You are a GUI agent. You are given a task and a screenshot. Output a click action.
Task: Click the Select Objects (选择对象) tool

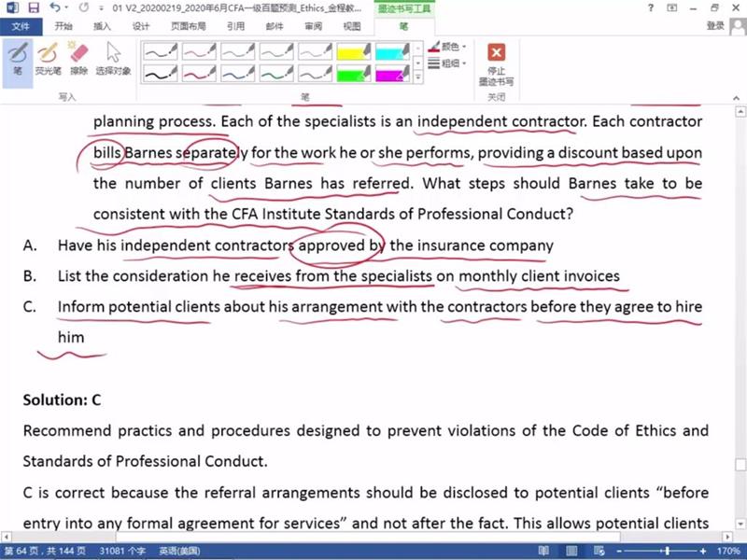point(113,58)
